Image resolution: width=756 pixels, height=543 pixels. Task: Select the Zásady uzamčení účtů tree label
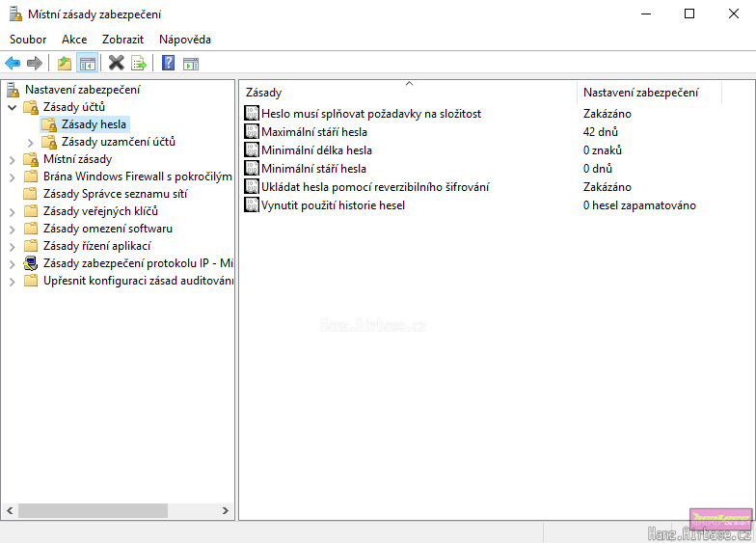point(118,142)
